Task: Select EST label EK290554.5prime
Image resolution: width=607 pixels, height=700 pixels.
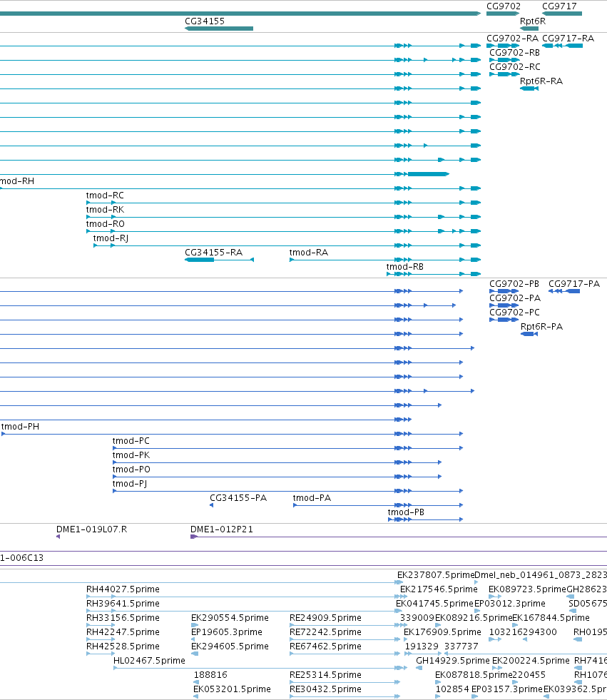Action: click(230, 618)
